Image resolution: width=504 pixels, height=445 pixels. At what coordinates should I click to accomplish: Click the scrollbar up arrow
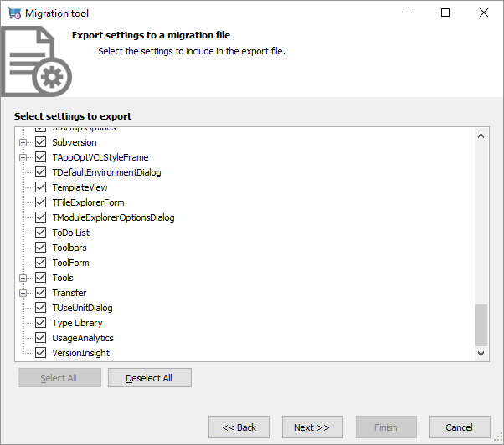click(x=481, y=136)
